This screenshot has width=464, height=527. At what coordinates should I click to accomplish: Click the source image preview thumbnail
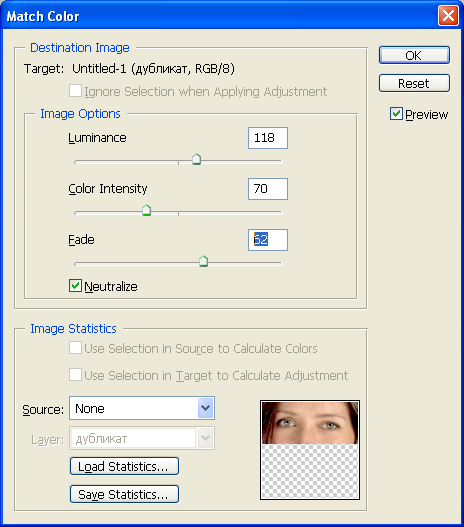310,450
